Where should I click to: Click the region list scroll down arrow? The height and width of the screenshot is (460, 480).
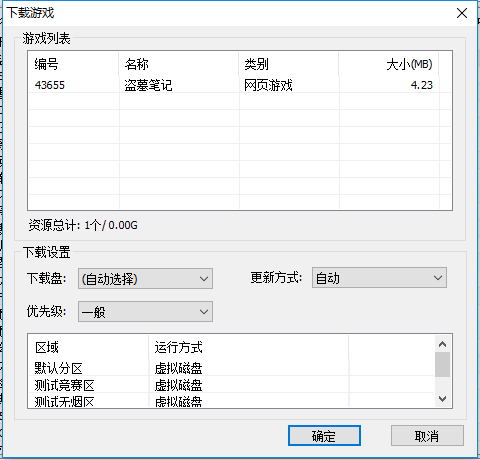[x=443, y=399]
